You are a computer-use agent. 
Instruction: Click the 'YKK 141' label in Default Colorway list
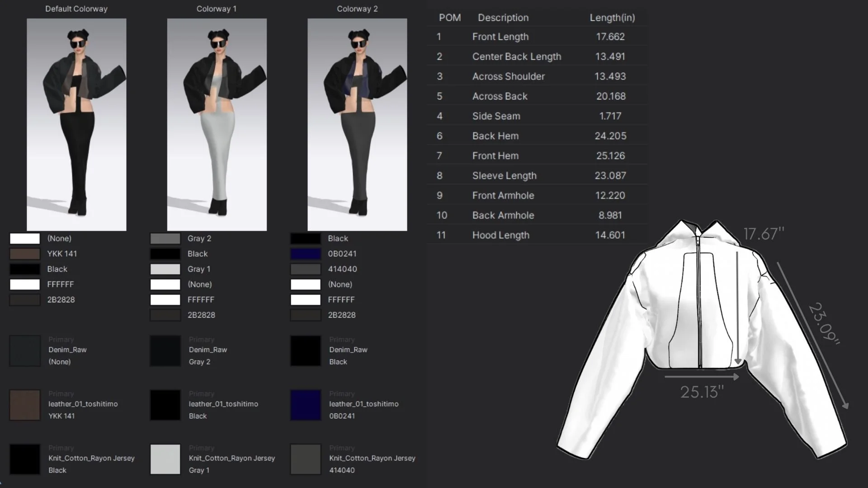pos(62,254)
